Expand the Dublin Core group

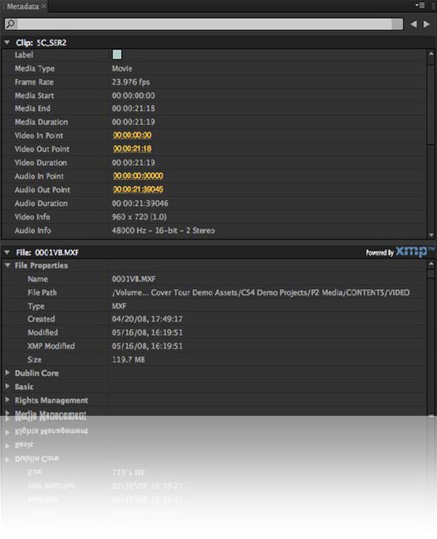7,373
